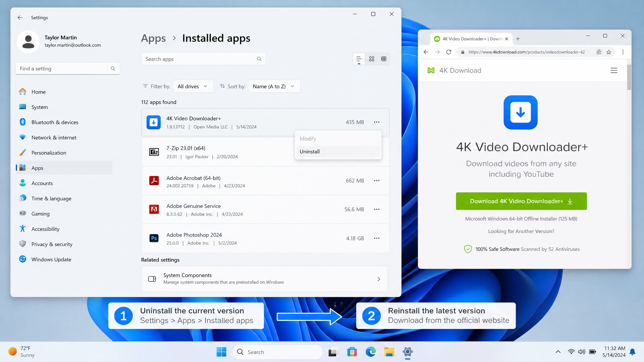
Task: Click the large blue downloader app icon
Action: pyautogui.click(x=520, y=112)
